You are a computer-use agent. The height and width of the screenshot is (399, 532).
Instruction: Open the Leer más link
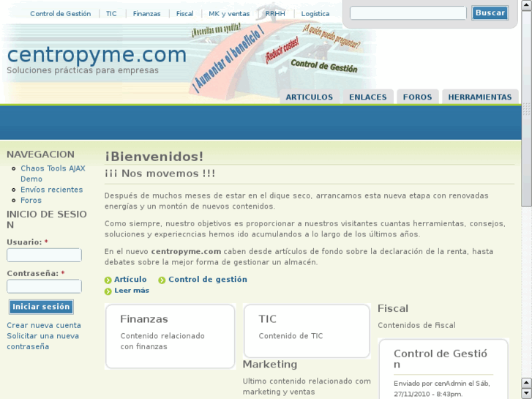point(132,291)
